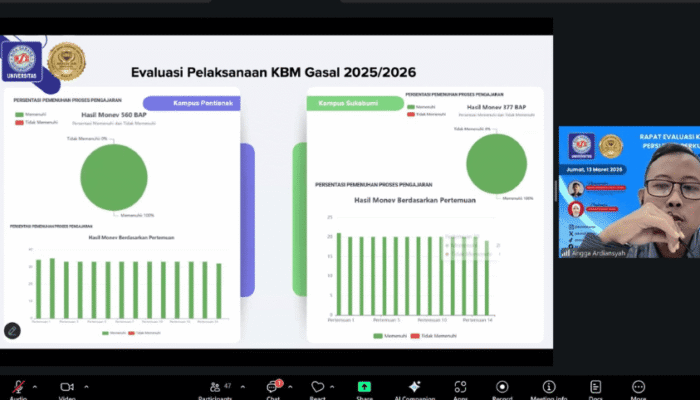
Task: Expand participants options caret
Action: (x=243, y=387)
